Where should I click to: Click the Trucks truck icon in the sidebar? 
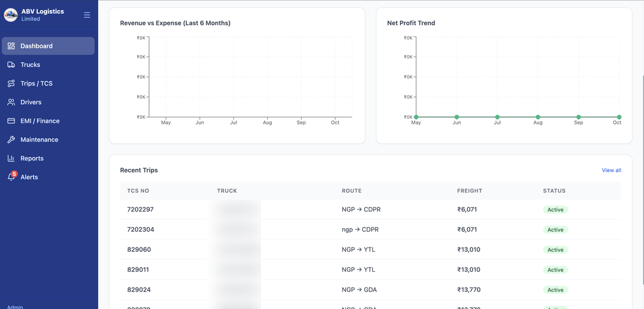11,65
